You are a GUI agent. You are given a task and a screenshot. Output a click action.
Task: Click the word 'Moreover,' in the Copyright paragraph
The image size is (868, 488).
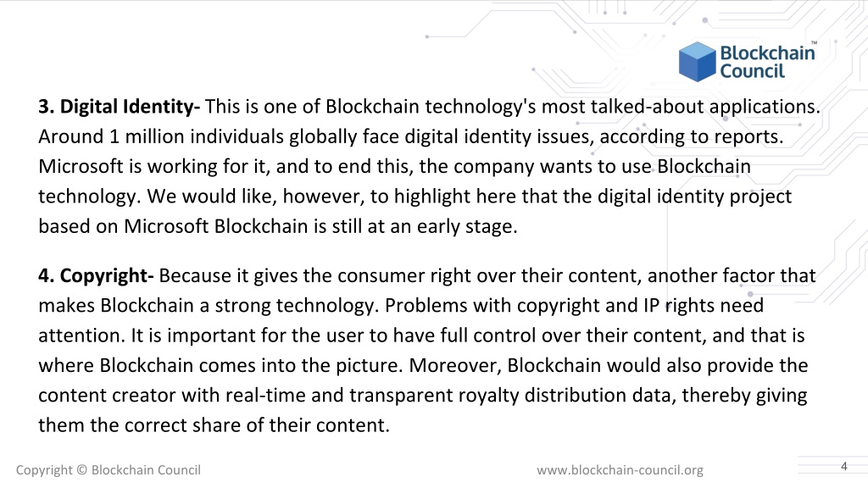click(x=455, y=366)
